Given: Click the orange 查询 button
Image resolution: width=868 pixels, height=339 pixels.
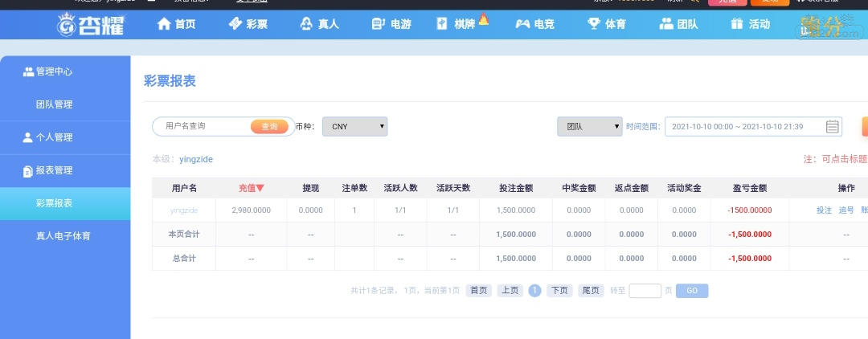Looking at the screenshot, I should [269, 127].
